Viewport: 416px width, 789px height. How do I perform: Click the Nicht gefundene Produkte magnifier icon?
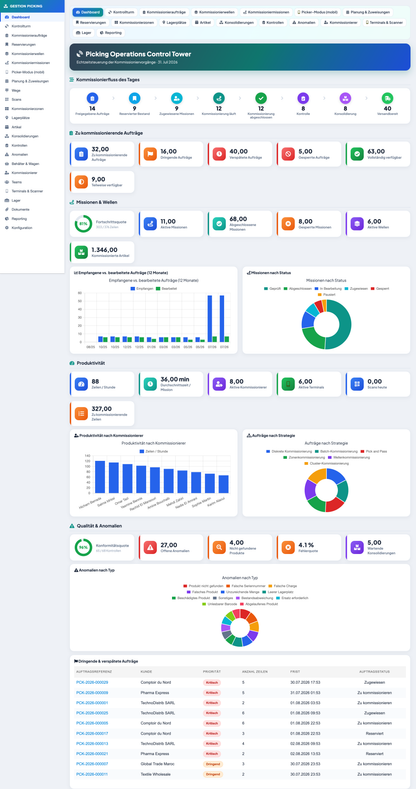pos(219,547)
